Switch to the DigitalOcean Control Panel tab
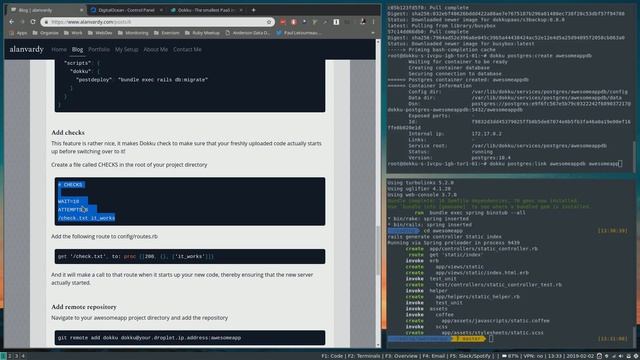Image resolution: width=640 pixels, height=360 pixels. coord(126,10)
